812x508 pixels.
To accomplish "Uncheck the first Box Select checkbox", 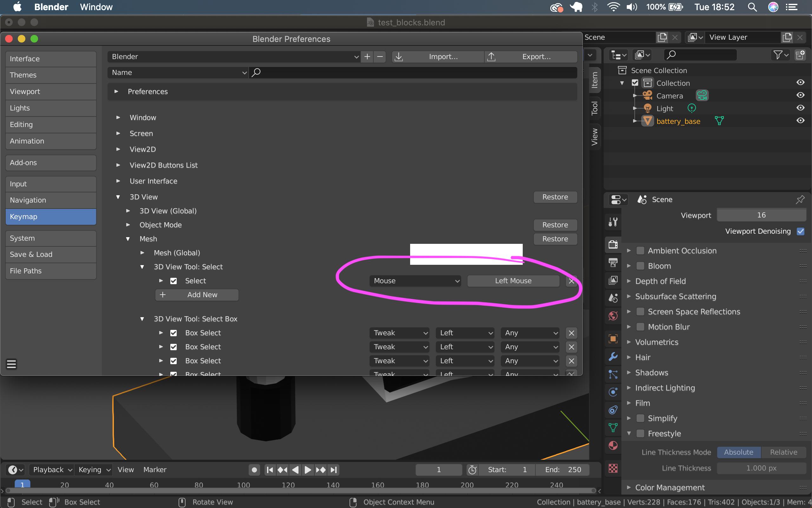I will click(x=174, y=333).
